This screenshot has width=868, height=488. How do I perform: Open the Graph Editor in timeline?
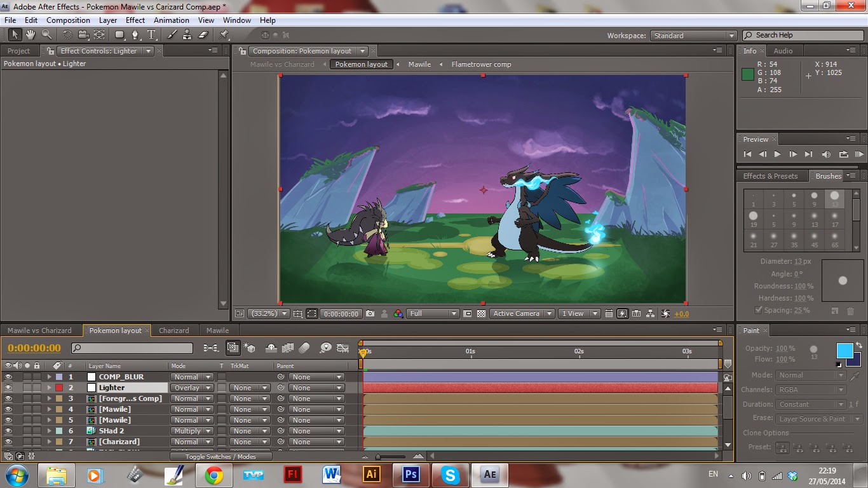pos(343,348)
